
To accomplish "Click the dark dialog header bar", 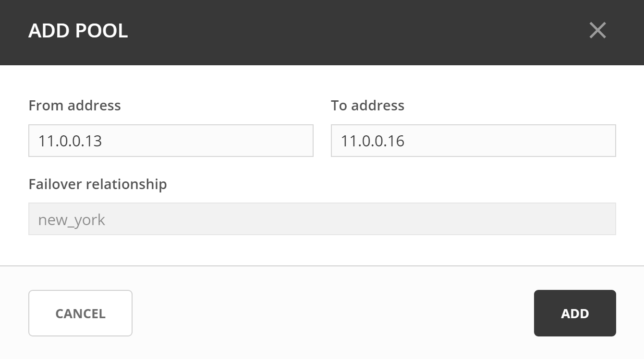I will (x=336, y=32).
